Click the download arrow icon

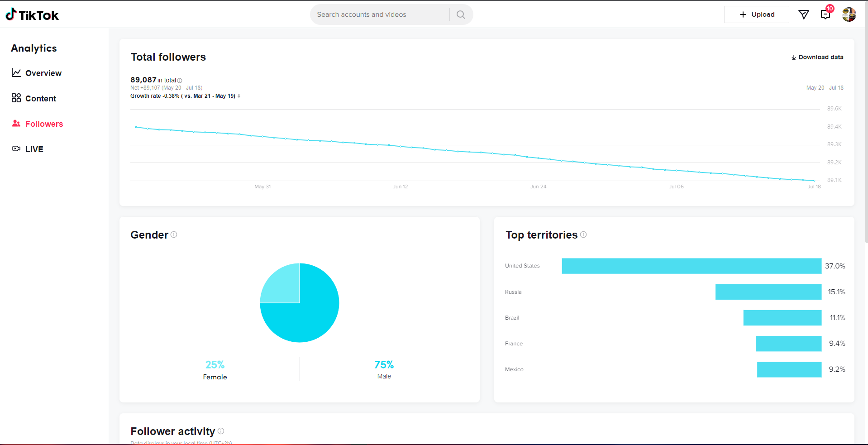pos(794,57)
